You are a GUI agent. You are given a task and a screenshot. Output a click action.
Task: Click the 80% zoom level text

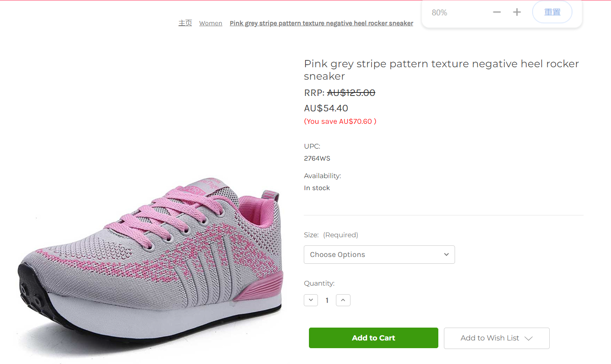pos(439,13)
